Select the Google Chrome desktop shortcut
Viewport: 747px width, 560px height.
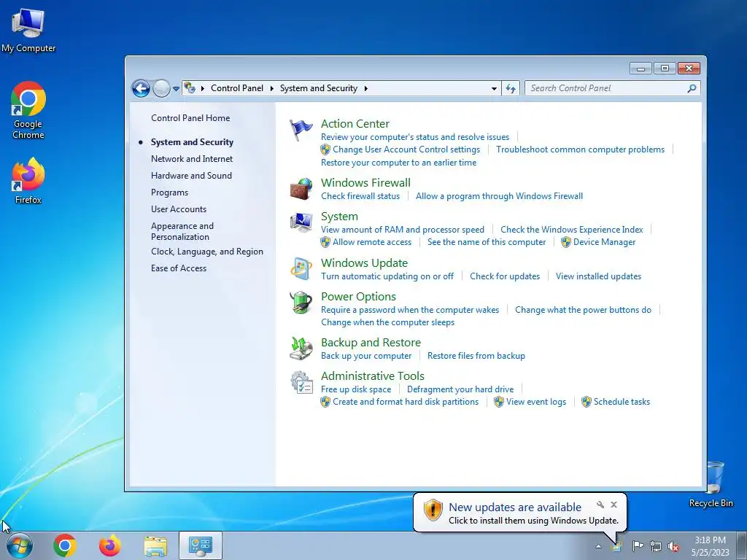click(28, 111)
